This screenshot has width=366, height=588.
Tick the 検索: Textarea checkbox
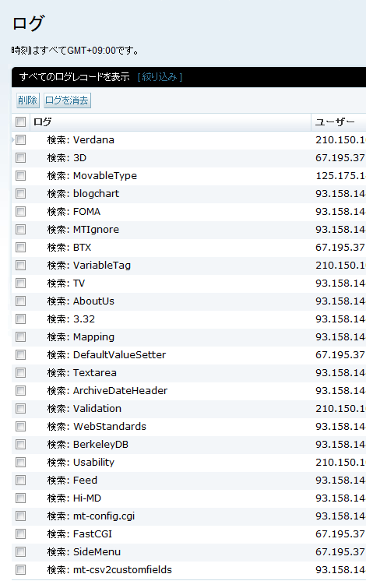20,373
